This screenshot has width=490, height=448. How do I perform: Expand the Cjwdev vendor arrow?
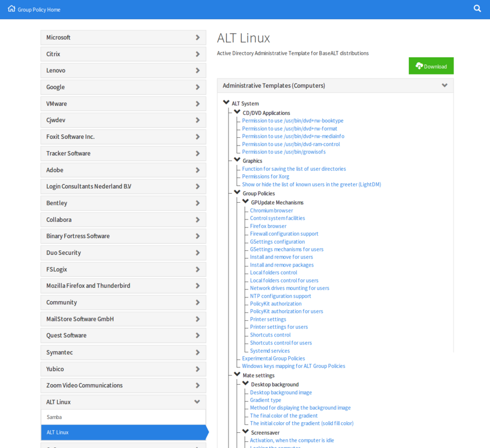coord(198,120)
